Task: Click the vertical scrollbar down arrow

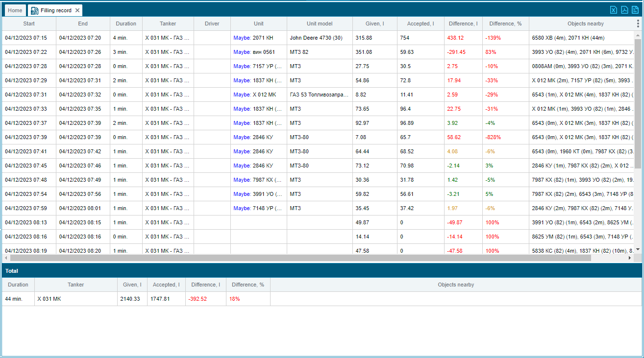Action: (638, 249)
